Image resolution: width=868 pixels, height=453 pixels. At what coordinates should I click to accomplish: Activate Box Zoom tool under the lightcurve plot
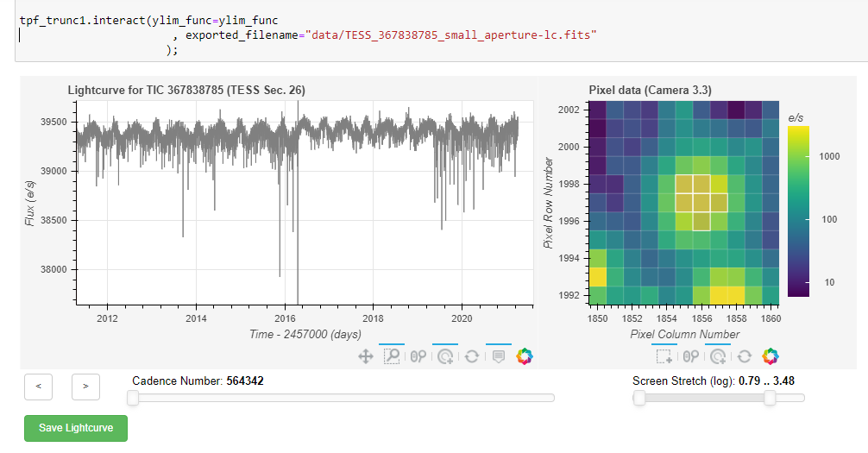click(x=392, y=356)
